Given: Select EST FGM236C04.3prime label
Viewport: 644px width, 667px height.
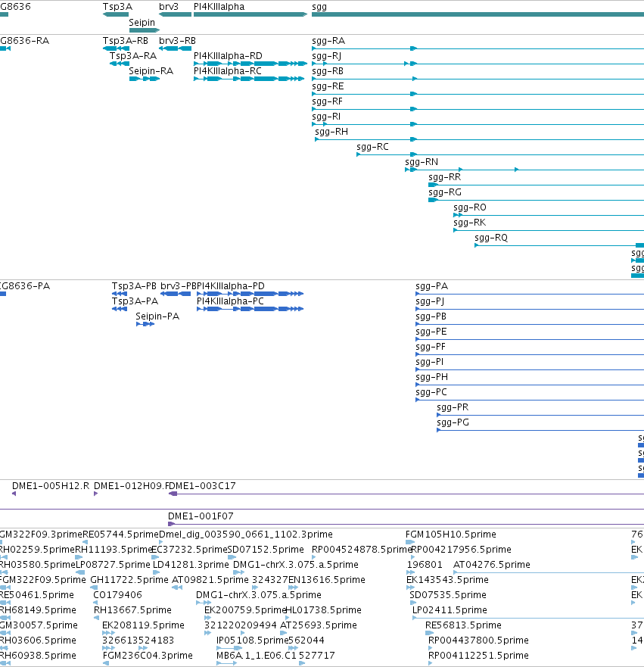Looking at the screenshot, I should pos(148,656).
